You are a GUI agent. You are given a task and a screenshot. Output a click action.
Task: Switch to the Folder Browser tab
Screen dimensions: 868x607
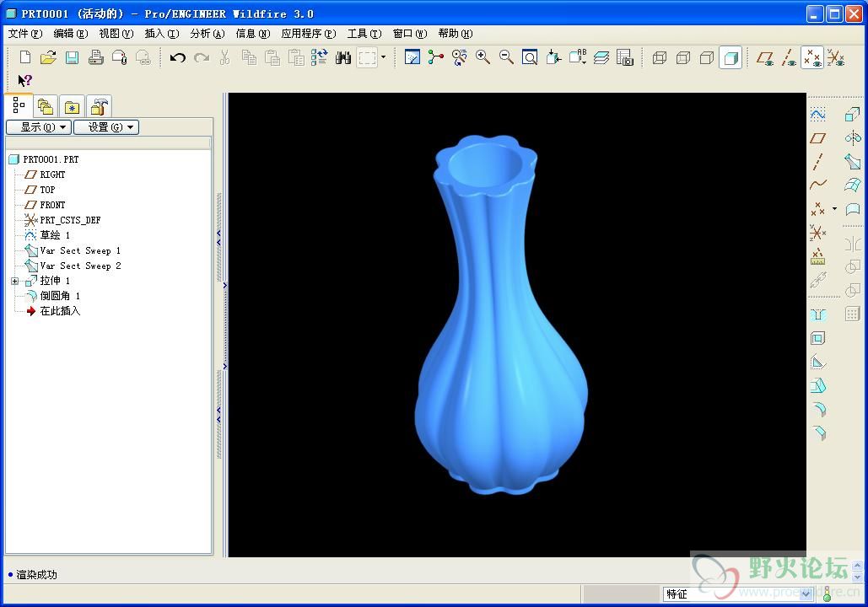[x=46, y=106]
